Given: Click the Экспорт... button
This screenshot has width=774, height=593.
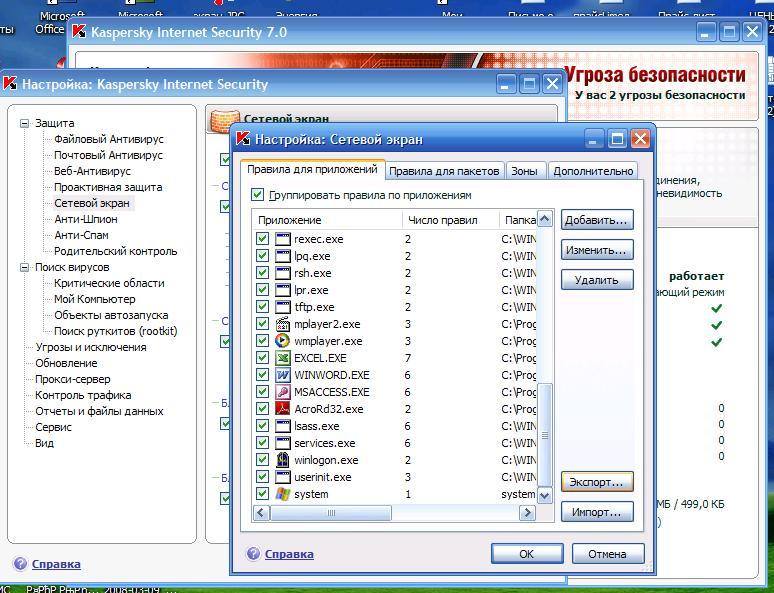Looking at the screenshot, I should coord(597,482).
